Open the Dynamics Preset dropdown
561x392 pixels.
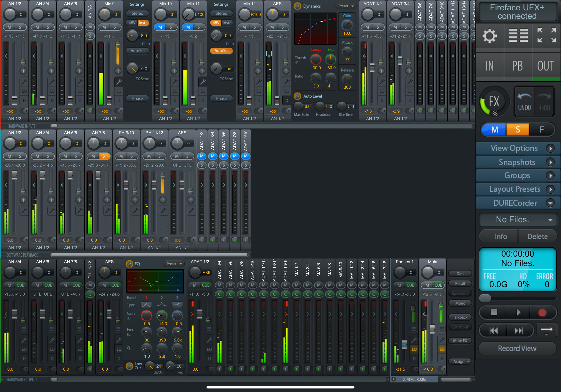(346, 6)
